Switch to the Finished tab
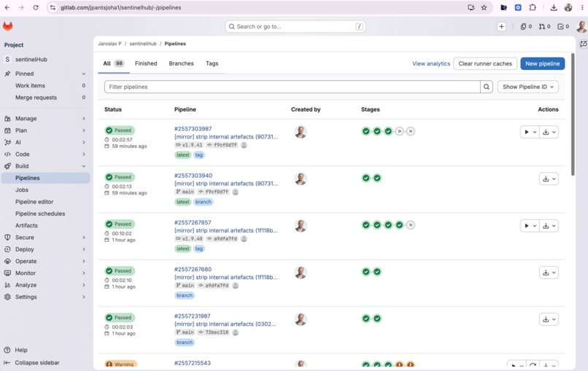Image resolution: width=588 pixels, height=371 pixels. [146, 63]
